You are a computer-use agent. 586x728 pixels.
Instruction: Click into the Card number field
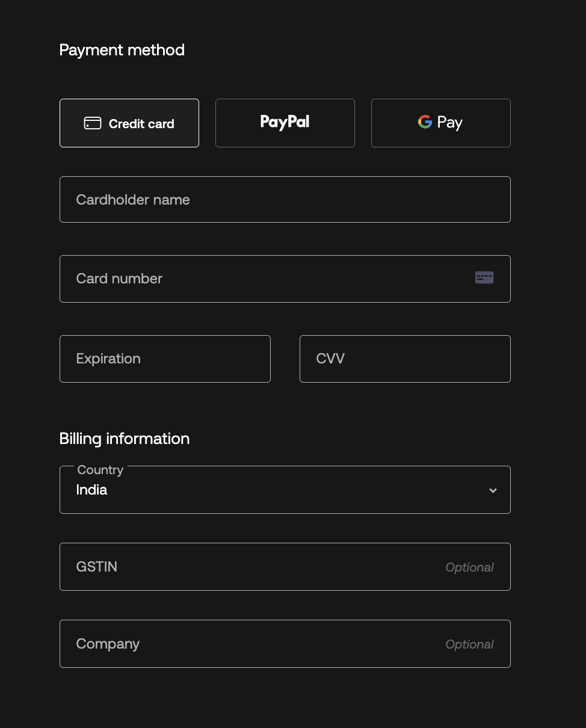pos(265,279)
